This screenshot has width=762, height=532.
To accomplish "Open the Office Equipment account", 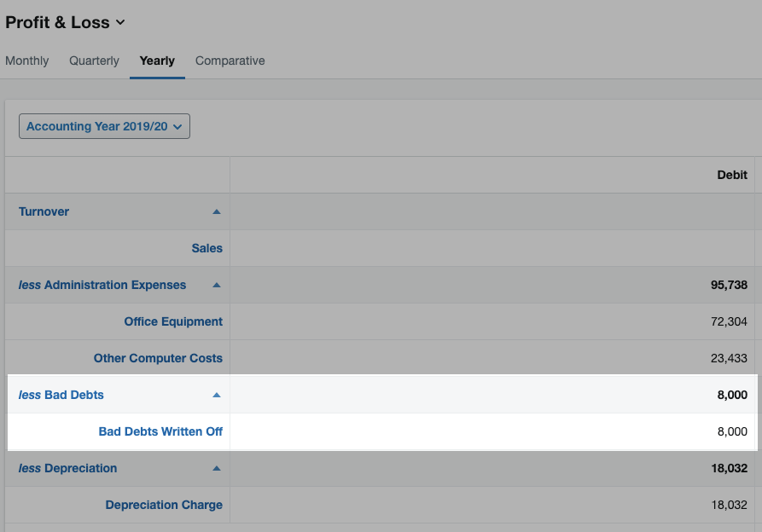I will pyautogui.click(x=173, y=321).
